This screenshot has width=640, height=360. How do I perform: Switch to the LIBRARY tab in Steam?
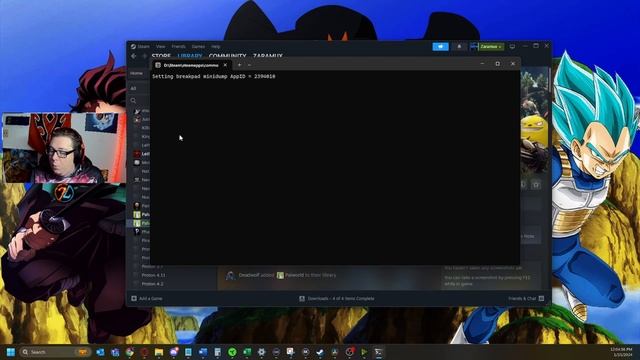[190, 56]
